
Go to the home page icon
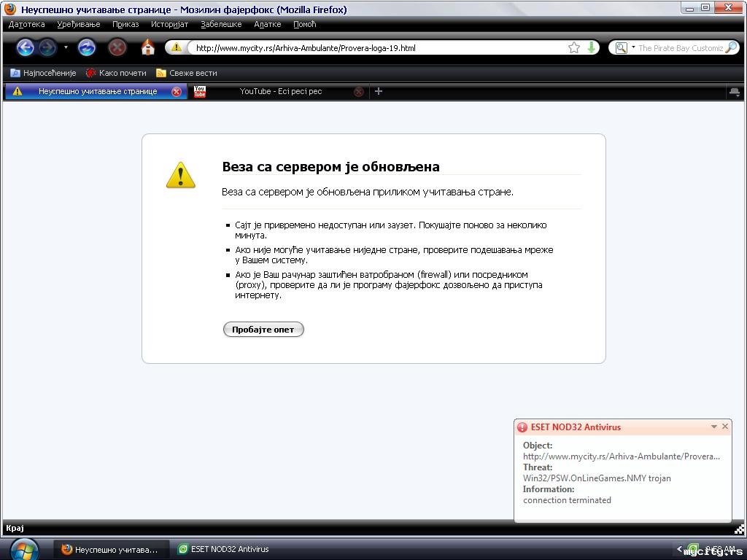(147, 47)
